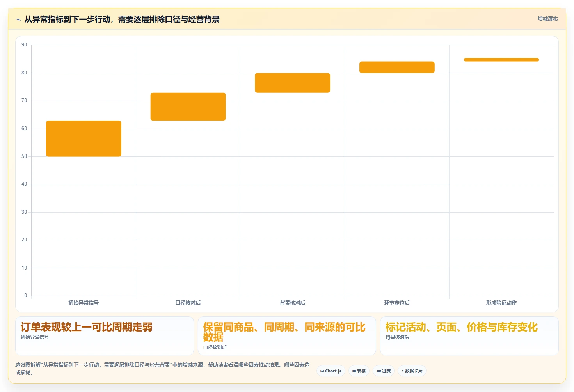Click x-axis label 背景核对后
This screenshot has height=392, width=574.
[293, 303]
